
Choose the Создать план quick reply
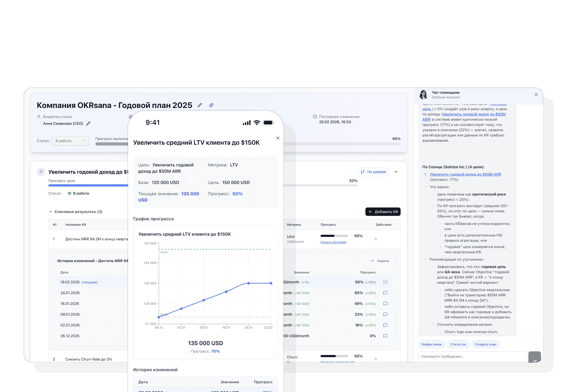[486, 344]
